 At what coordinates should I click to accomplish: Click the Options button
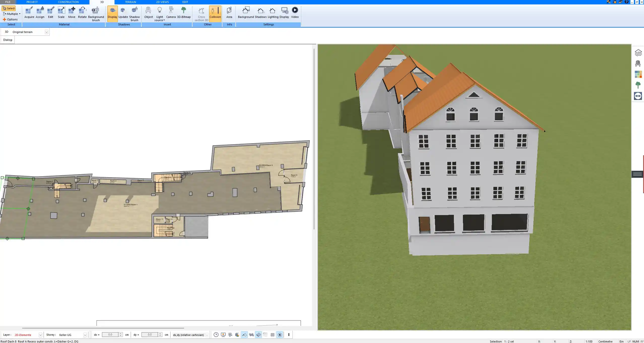(10, 19)
